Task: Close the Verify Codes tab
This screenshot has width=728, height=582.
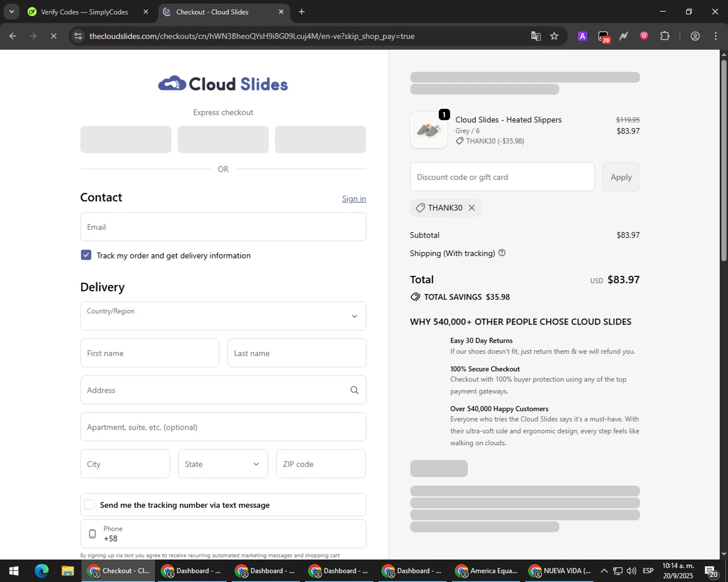Action: [x=146, y=12]
